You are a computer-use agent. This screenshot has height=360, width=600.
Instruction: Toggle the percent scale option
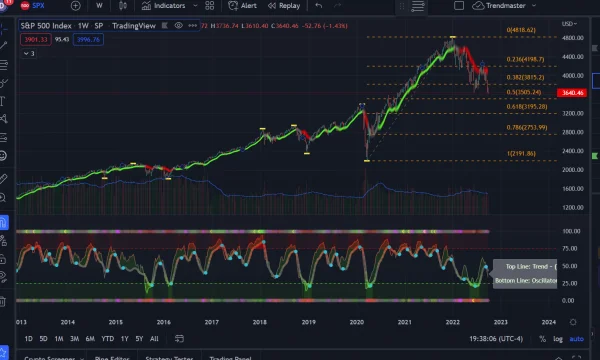(542, 339)
